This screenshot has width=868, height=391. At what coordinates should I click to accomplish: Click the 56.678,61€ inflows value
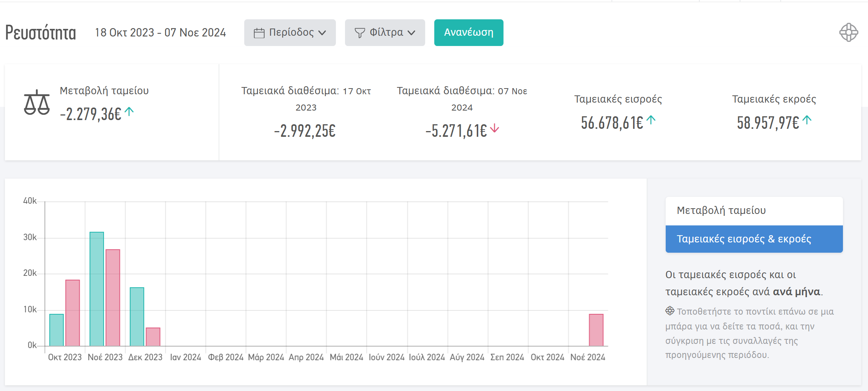coord(612,123)
